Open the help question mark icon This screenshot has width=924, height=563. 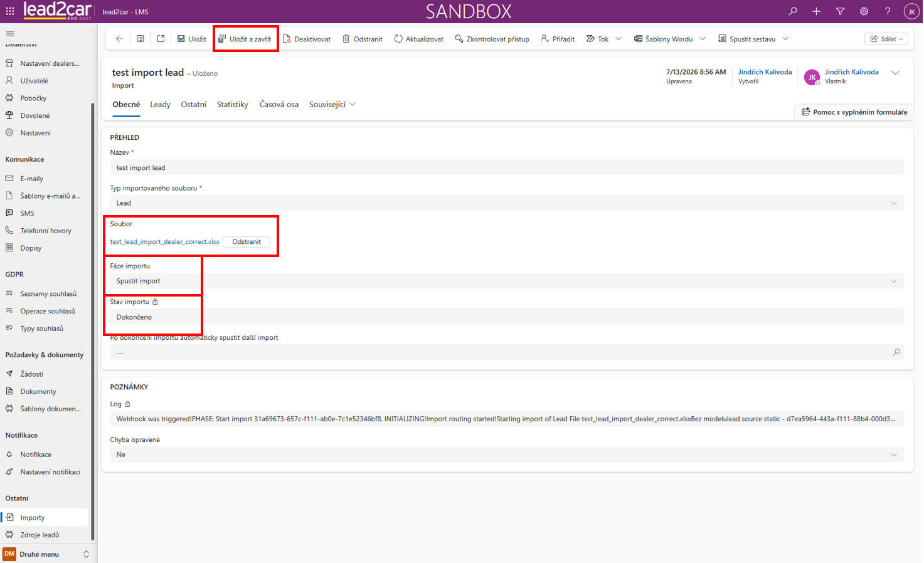pos(888,11)
